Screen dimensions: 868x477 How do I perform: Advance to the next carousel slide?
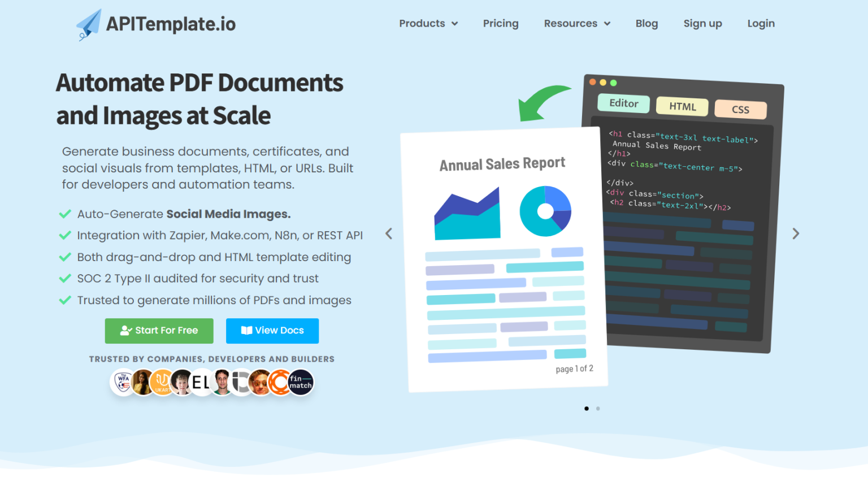pyautogui.click(x=796, y=233)
